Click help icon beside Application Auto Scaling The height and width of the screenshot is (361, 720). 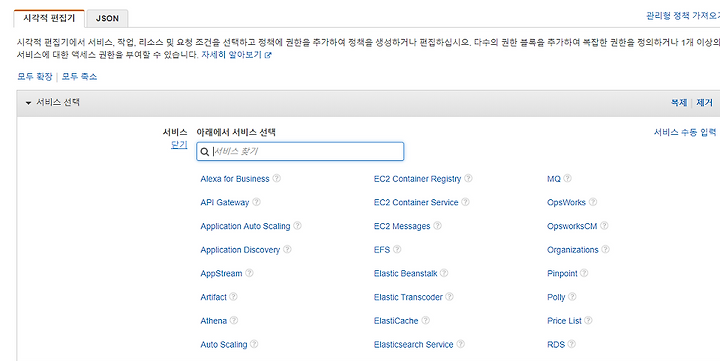click(298, 226)
